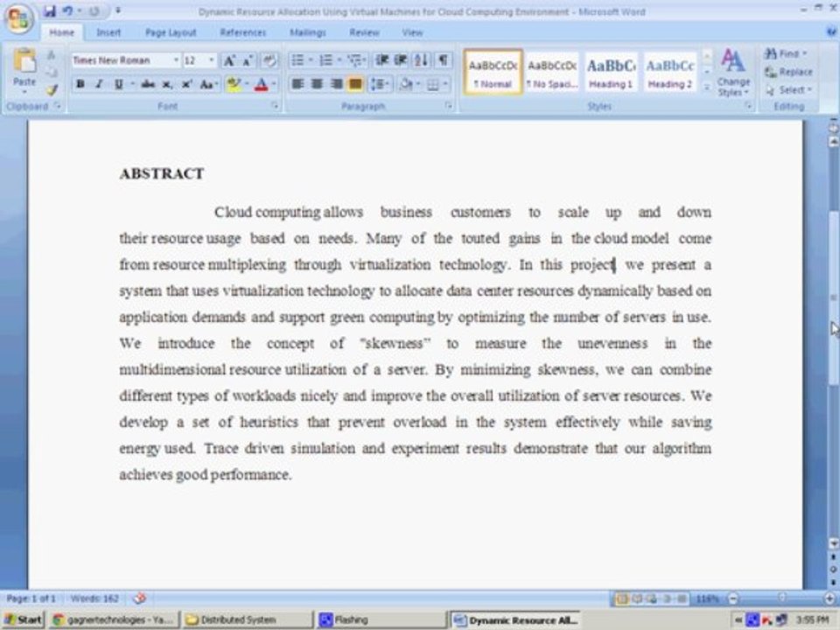This screenshot has height=630, width=840.
Task: Open Flashing taskbar window
Action: 381,619
